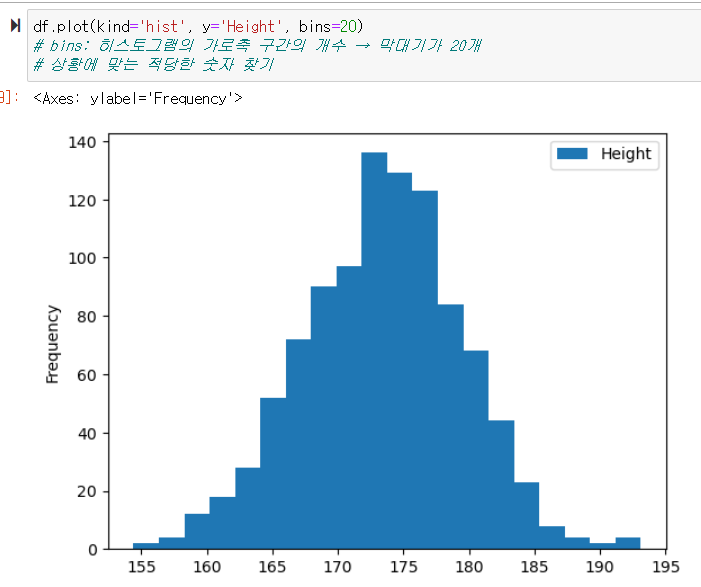Click the Height legend label

[625, 154]
